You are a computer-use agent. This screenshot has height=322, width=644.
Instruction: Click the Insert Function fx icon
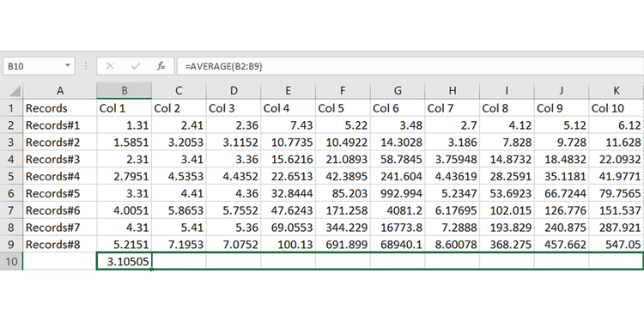161,66
